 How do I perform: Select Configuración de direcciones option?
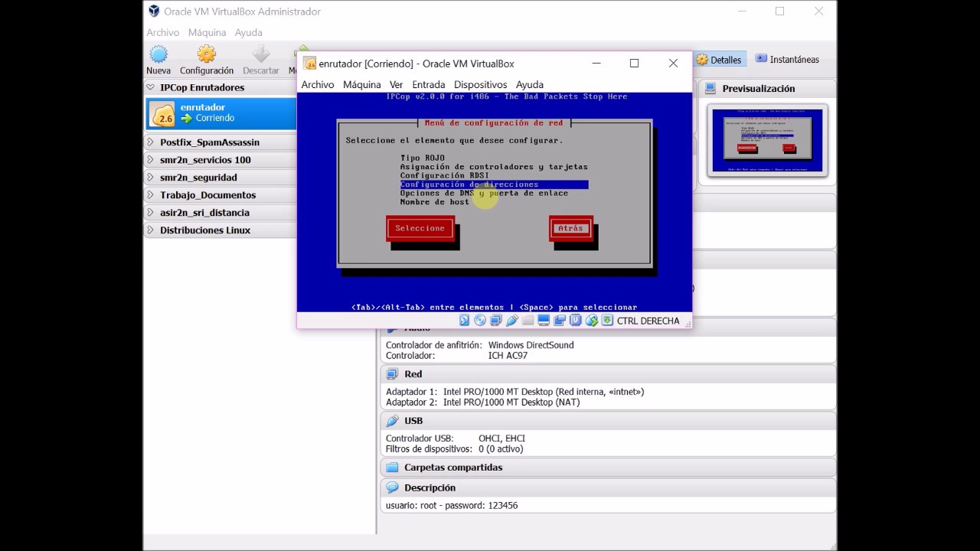494,184
